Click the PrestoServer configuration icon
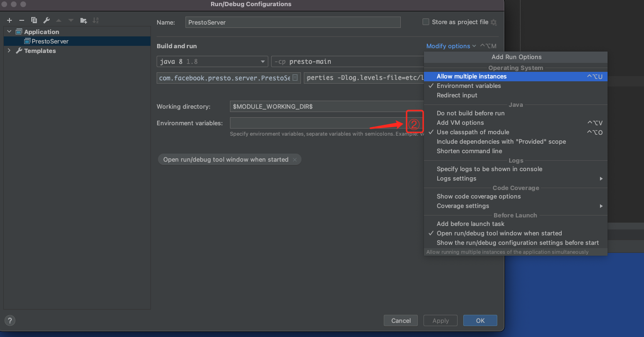This screenshot has width=644, height=337. pos(27,41)
